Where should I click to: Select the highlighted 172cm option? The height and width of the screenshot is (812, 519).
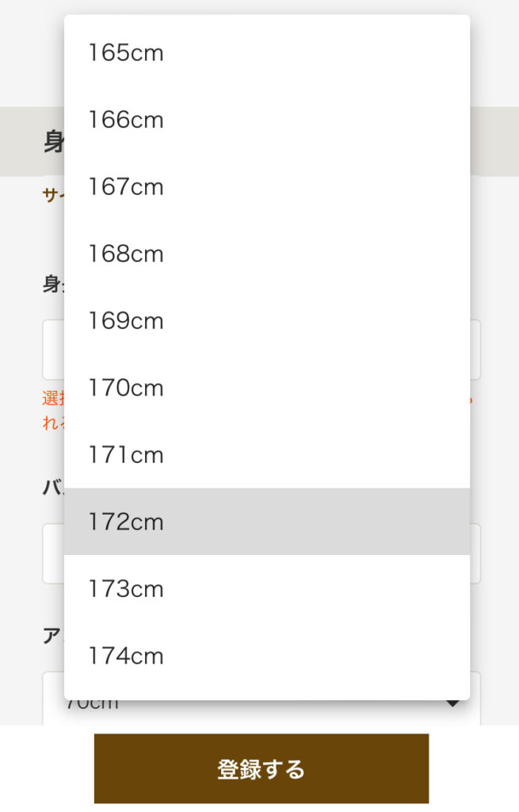click(126, 522)
